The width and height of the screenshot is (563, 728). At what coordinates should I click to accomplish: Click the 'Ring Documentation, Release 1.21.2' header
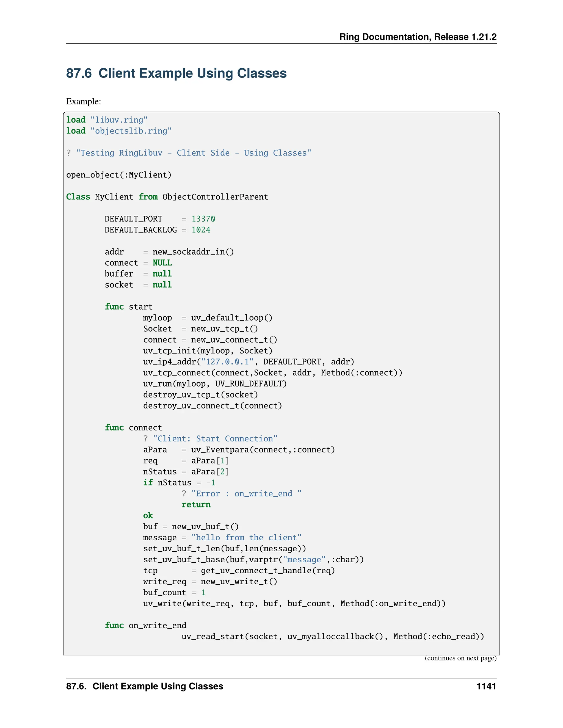(x=418, y=37)
